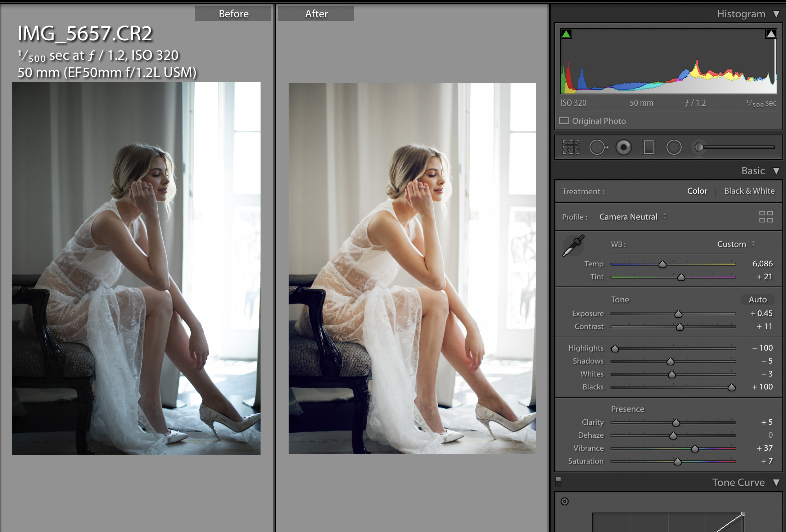Image resolution: width=786 pixels, height=532 pixels.
Task: Select the Spot Removal tool
Action: coord(598,147)
